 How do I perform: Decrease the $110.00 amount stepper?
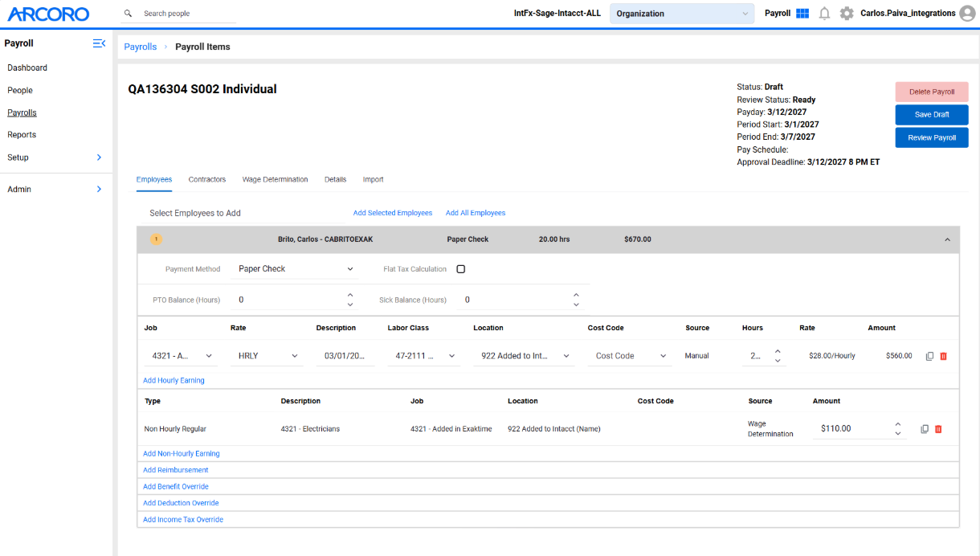pyautogui.click(x=898, y=434)
